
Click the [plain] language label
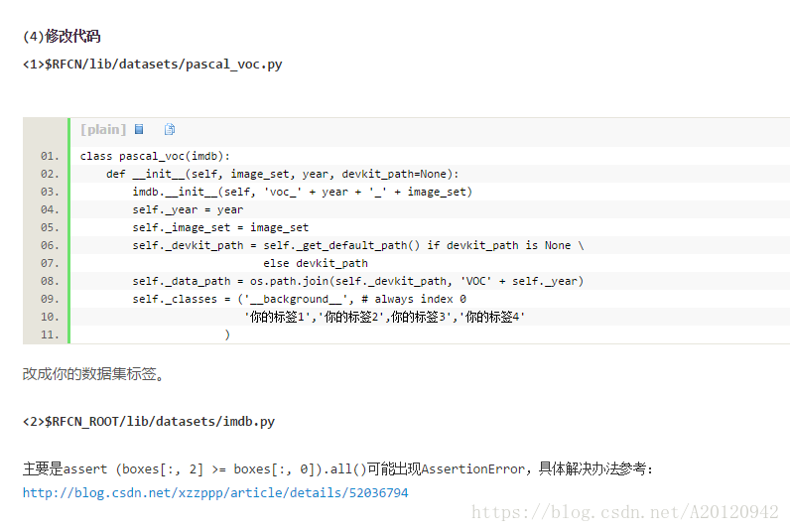coord(103,129)
